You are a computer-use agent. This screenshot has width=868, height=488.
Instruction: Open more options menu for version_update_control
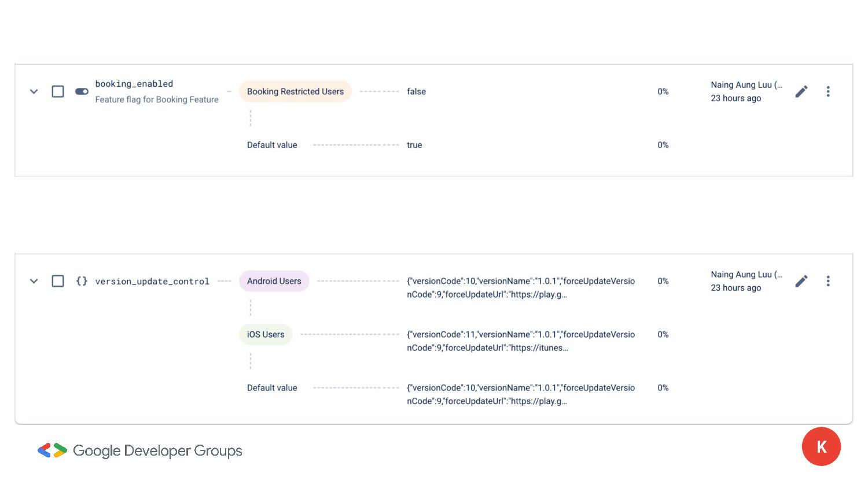tap(828, 281)
